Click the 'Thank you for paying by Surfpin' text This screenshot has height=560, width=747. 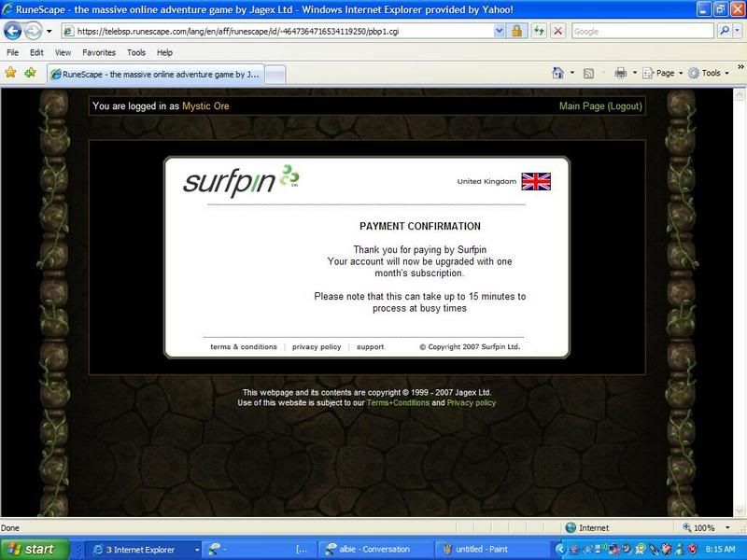pyautogui.click(x=419, y=249)
